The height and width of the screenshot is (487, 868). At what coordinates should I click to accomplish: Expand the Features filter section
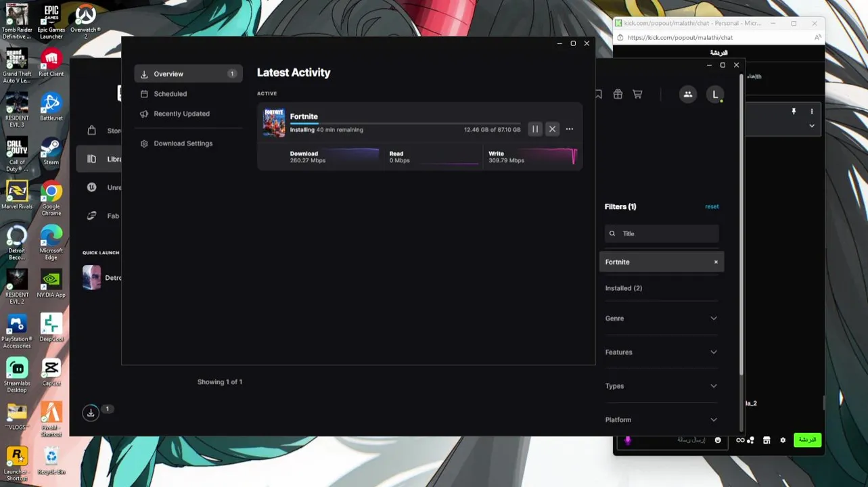[661, 352]
